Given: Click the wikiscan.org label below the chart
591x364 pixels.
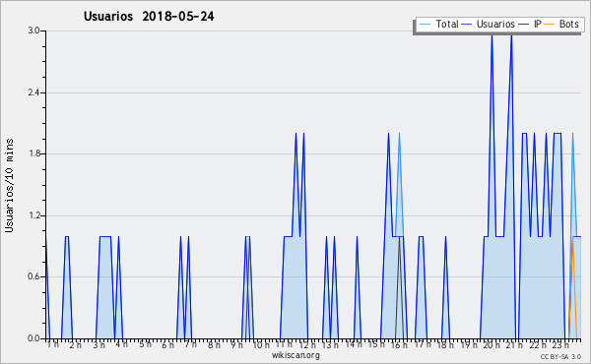Looking at the screenshot, I should pyautogui.click(x=295, y=355).
